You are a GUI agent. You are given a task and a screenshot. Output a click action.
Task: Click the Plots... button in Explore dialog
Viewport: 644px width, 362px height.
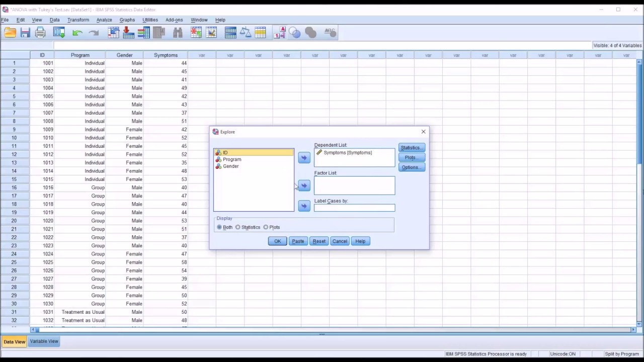coord(412,157)
